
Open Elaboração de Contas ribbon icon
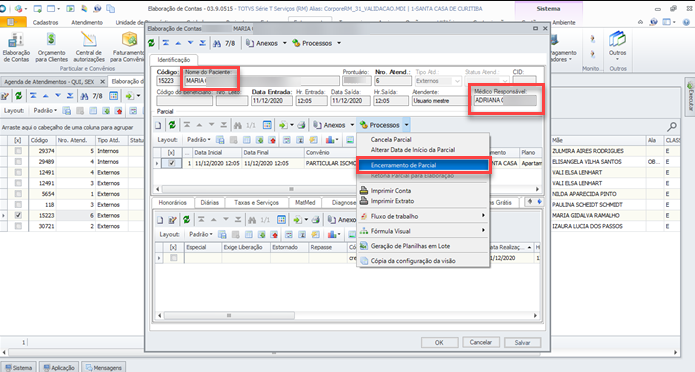pos(16,47)
